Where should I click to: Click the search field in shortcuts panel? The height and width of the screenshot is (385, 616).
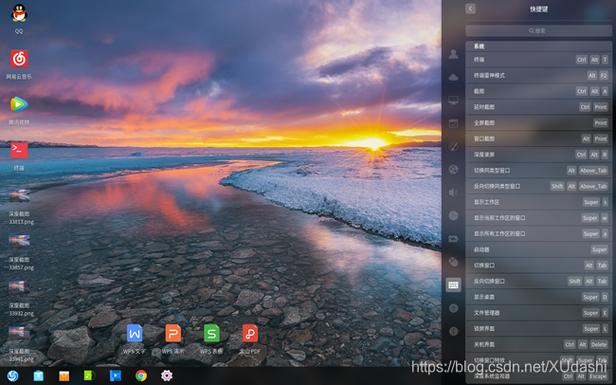click(x=538, y=30)
